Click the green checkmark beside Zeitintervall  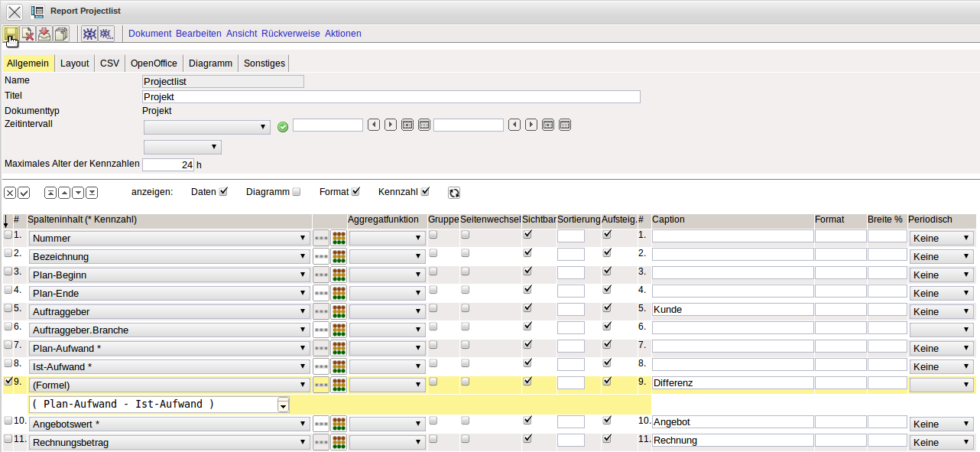pos(283,126)
